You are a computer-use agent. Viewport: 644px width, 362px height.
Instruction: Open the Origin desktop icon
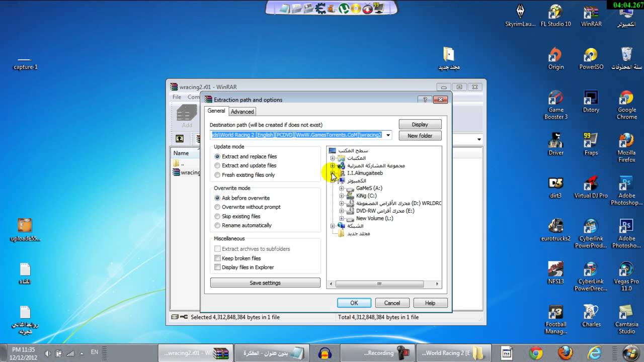click(555, 58)
